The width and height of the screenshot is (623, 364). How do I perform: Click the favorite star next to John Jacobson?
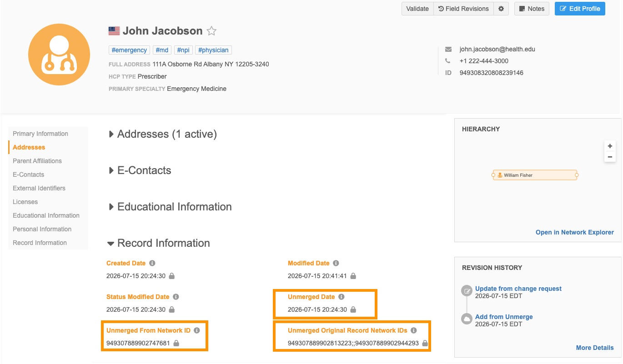click(211, 31)
